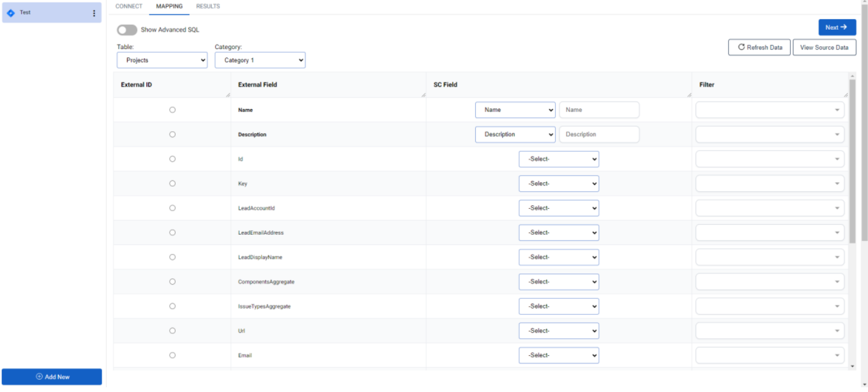Open the Table dropdown showing Projects
This screenshot has width=868, height=392.
click(161, 60)
